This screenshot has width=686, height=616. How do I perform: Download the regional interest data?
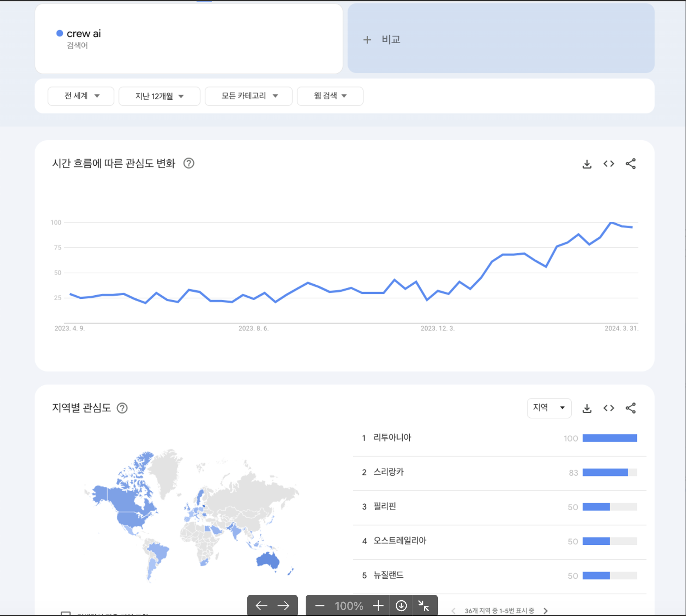587,408
